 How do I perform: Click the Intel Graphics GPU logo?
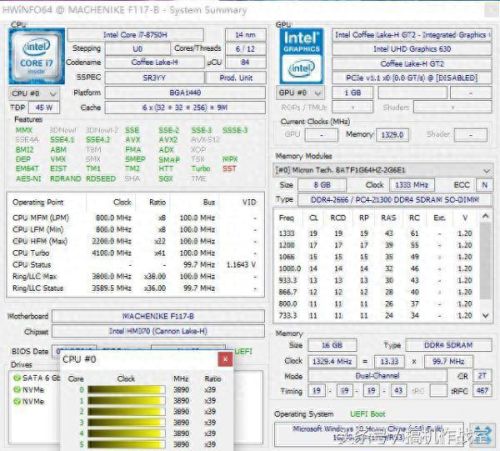(302, 56)
